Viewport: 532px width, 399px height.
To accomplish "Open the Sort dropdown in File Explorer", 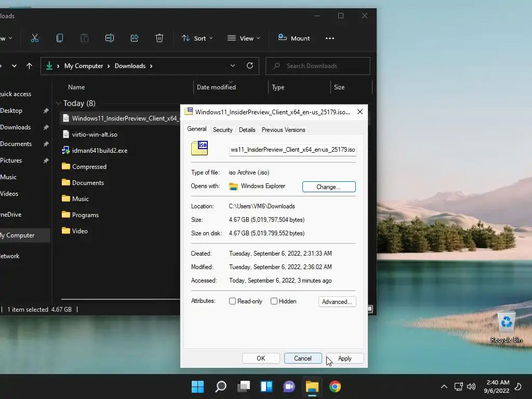I will (197, 38).
